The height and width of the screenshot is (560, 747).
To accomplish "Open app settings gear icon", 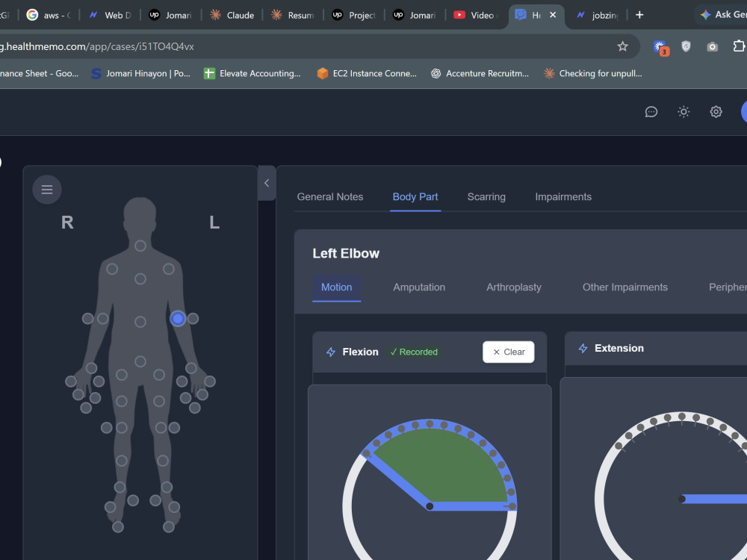I will click(716, 112).
